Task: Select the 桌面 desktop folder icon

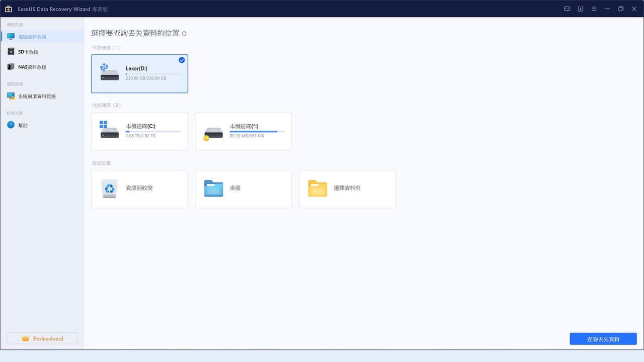Action: click(213, 189)
